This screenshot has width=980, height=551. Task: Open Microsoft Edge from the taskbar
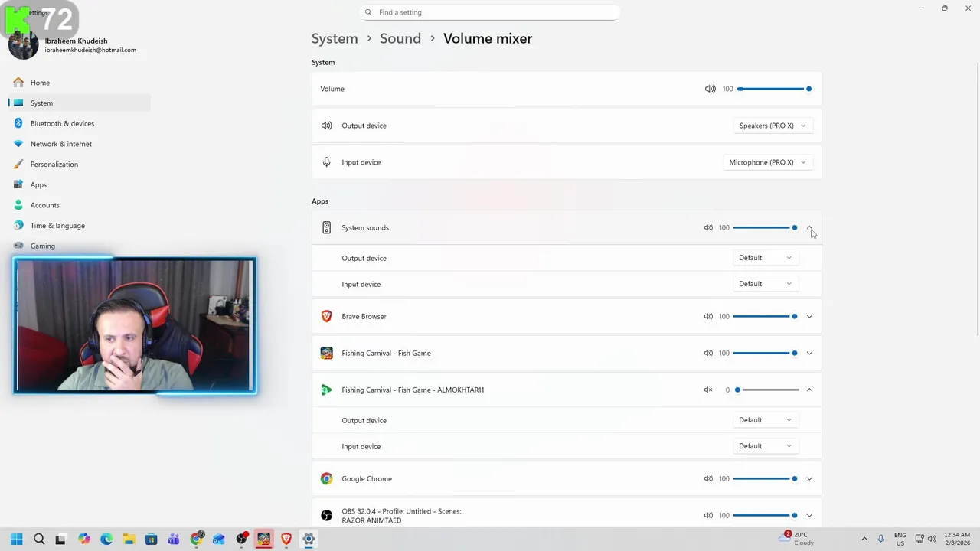coord(106,539)
